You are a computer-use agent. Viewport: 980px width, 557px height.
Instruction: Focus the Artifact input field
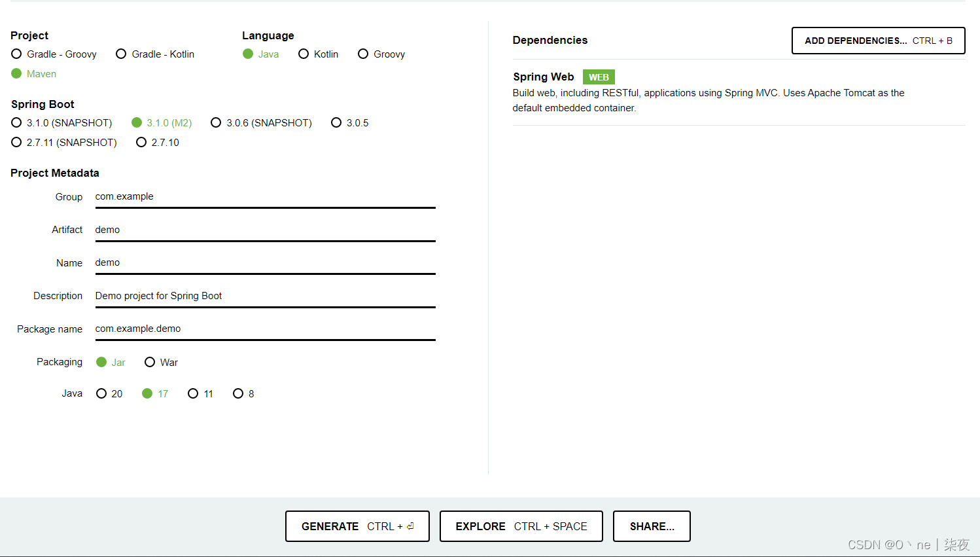(x=266, y=230)
